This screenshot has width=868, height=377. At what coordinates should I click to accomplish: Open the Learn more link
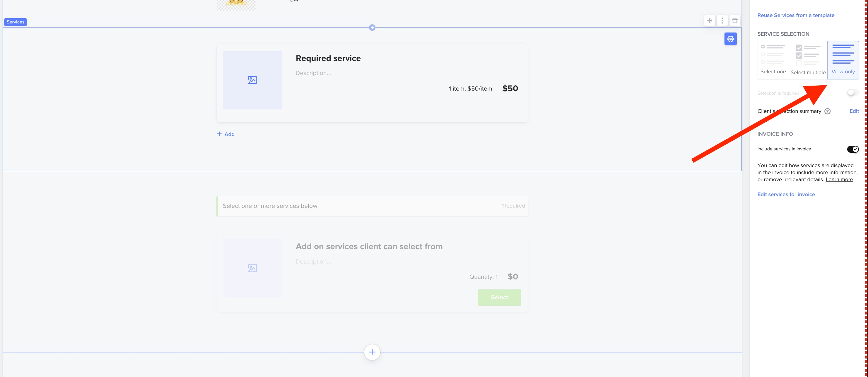[839, 179]
